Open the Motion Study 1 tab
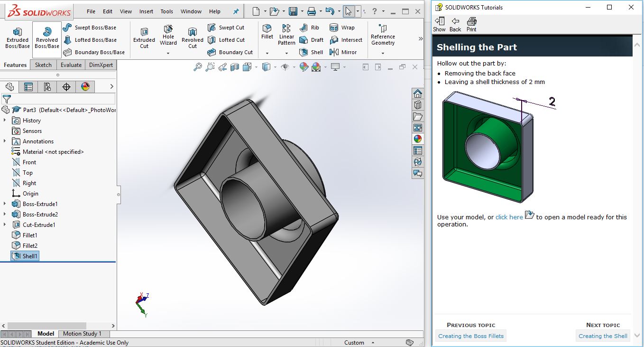This screenshot has height=347, width=644. (x=82, y=334)
